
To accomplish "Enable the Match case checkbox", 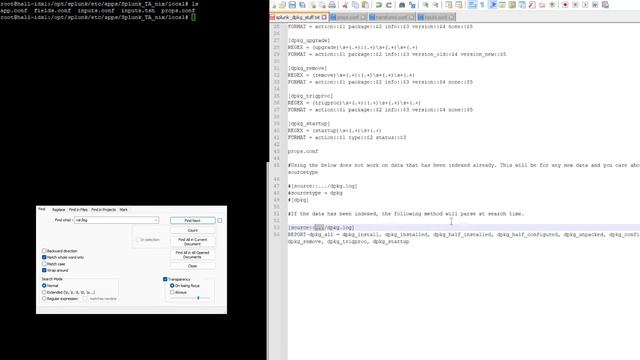I will 44,264.
